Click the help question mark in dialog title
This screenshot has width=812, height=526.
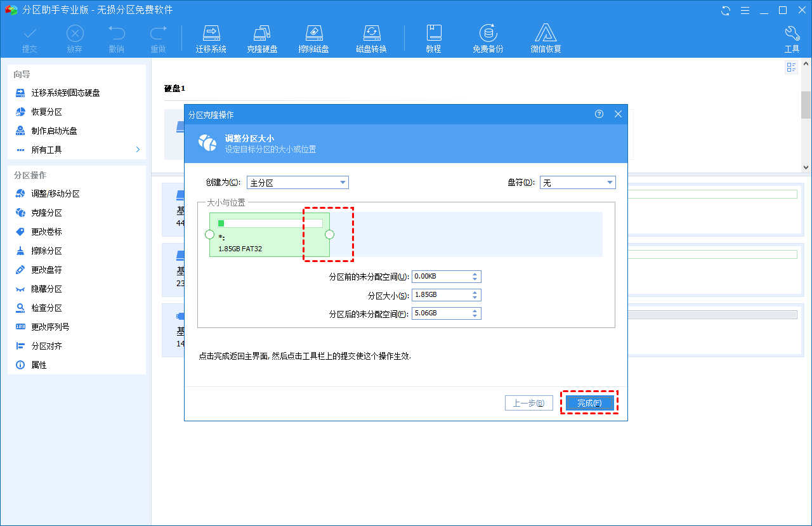point(599,114)
